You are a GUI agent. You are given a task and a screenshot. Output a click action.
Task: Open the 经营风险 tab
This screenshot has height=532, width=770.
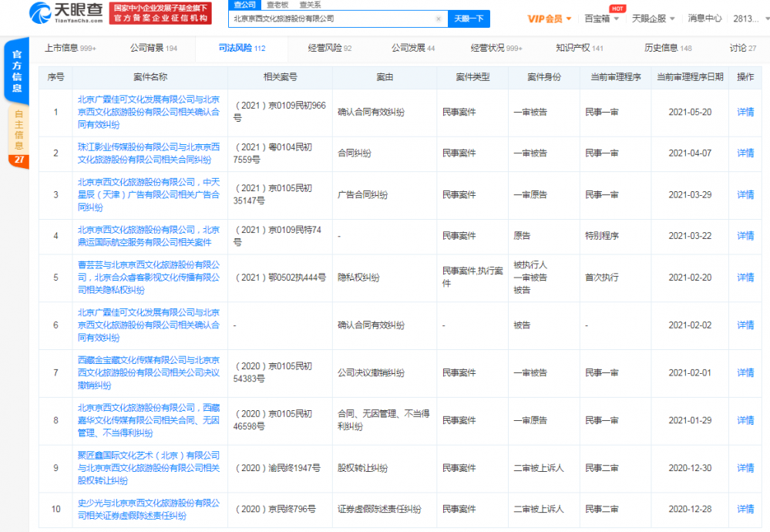click(330, 48)
